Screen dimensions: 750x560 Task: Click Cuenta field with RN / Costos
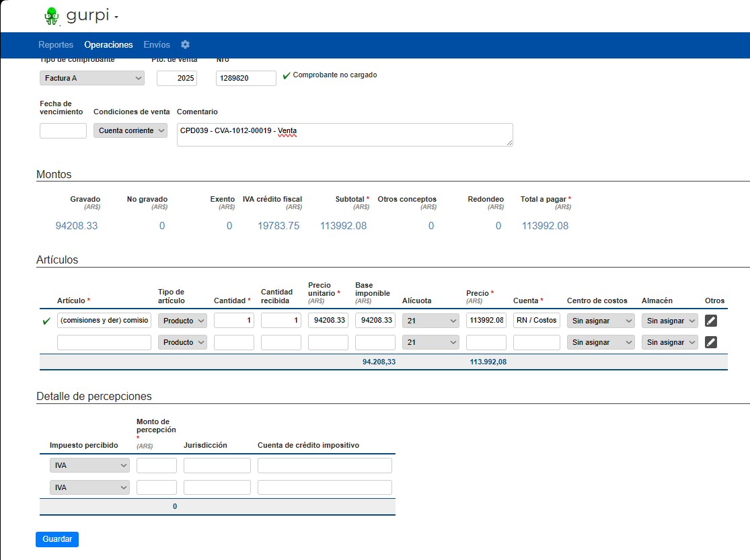[x=537, y=321]
